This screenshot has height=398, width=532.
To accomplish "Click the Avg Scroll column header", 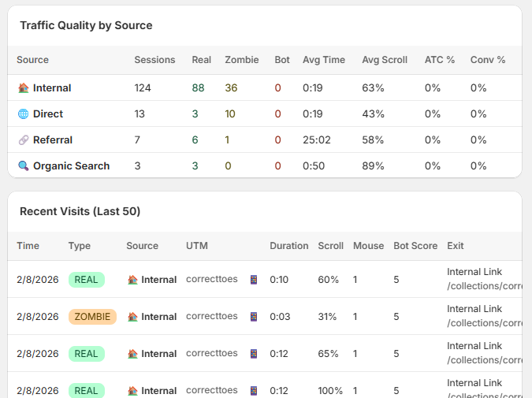I will click(384, 60).
